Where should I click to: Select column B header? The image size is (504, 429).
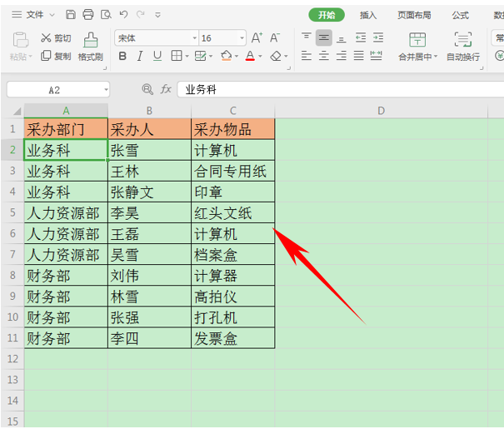tap(149, 111)
